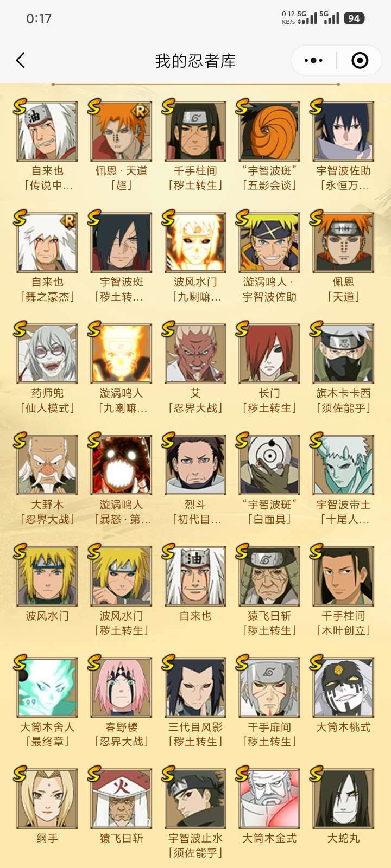Close mini program with the circle target icon
391x868 pixels.
click(x=360, y=60)
